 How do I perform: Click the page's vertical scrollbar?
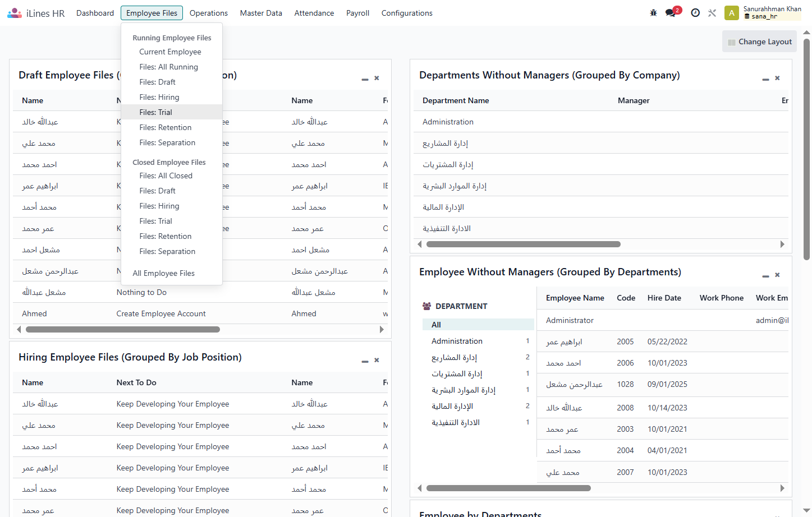[807, 149]
